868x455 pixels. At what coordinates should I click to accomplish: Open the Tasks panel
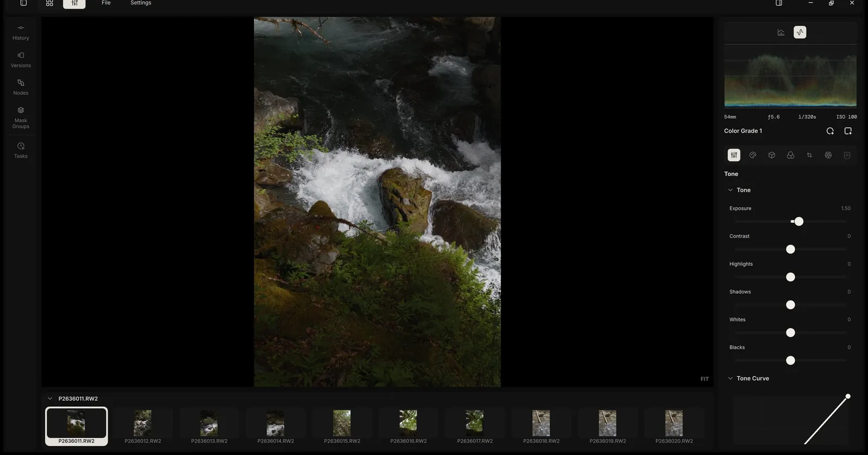click(21, 150)
